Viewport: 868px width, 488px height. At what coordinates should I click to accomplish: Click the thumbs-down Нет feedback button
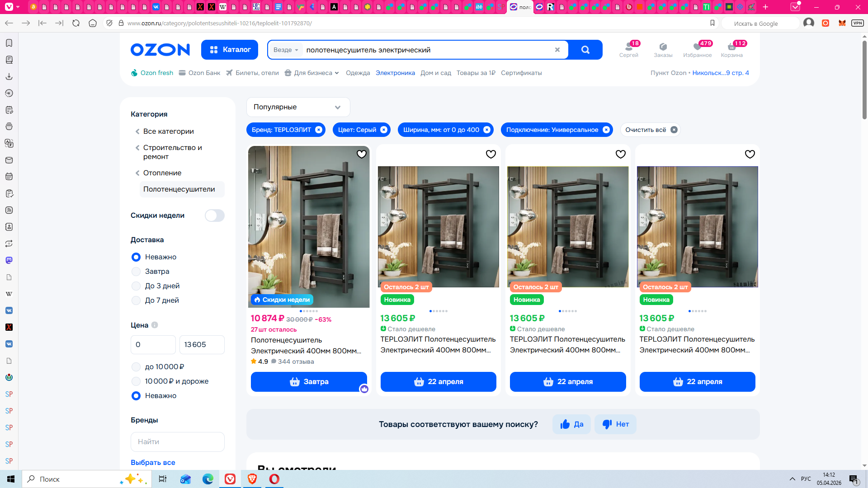tap(615, 424)
